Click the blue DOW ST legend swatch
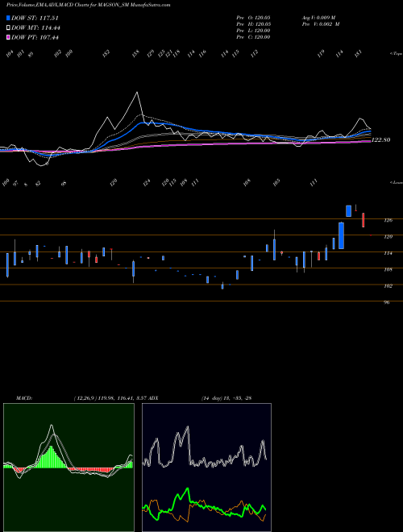 coord(8,18)
